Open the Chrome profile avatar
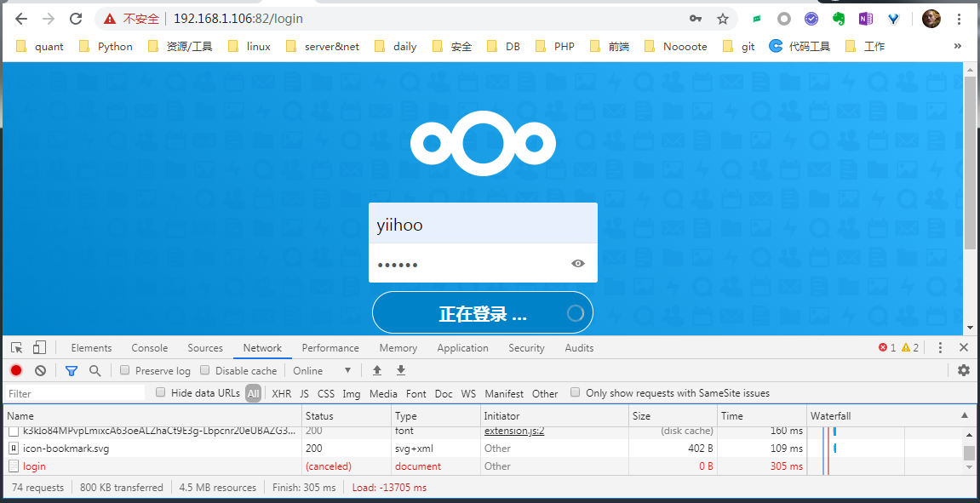980x503 pixels. click(931, 19)
